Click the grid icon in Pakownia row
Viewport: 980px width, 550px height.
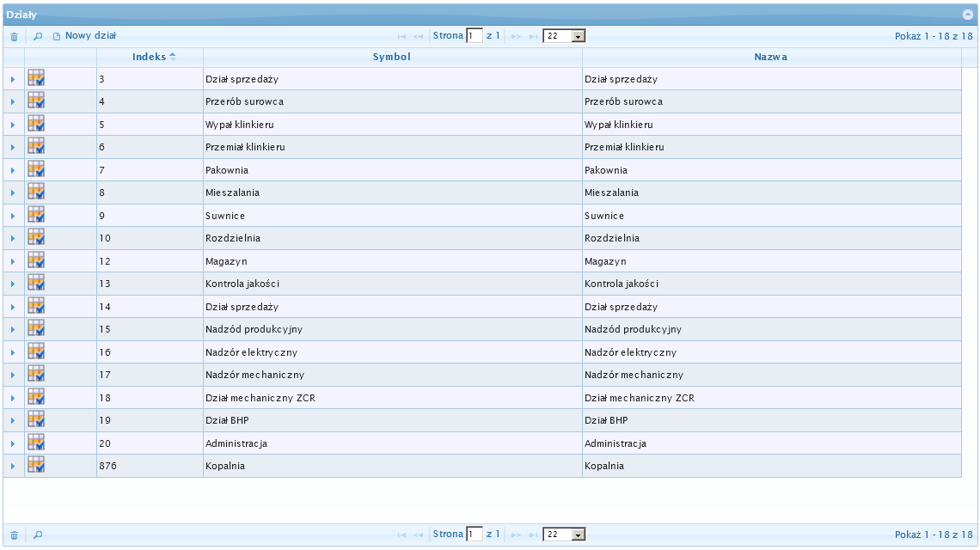(x=36, y=169)
